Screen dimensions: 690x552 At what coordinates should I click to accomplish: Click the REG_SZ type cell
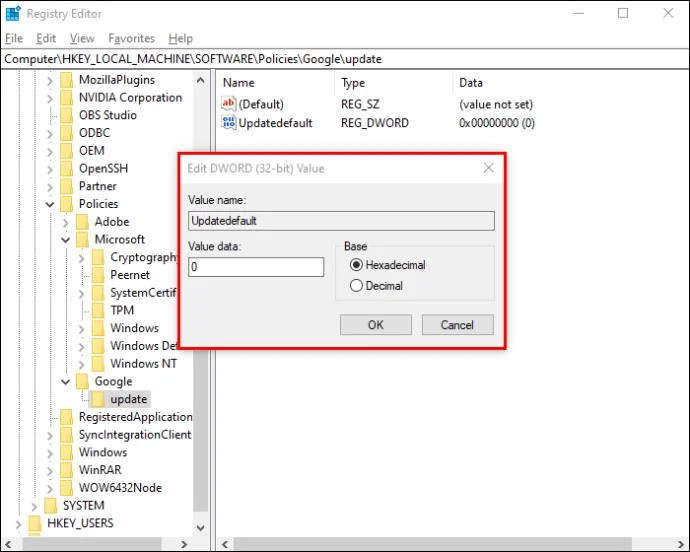pos(360,104)
